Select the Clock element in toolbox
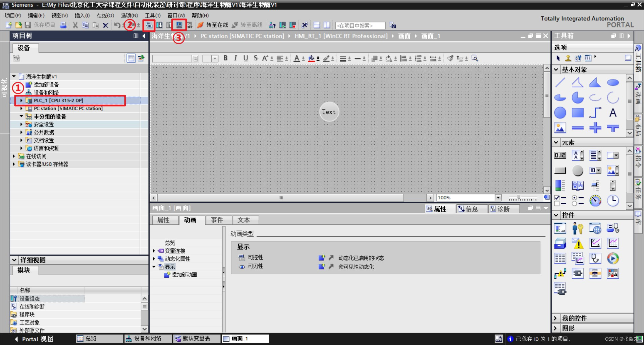 click(613, 200)
